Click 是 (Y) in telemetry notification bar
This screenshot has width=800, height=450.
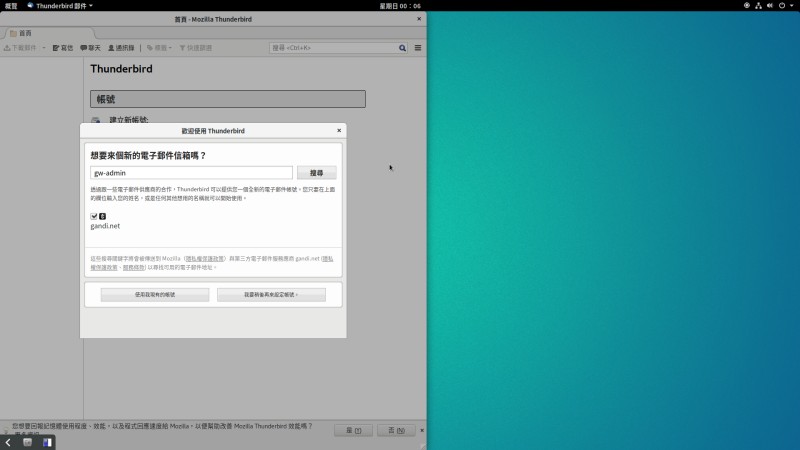(354, 431)
